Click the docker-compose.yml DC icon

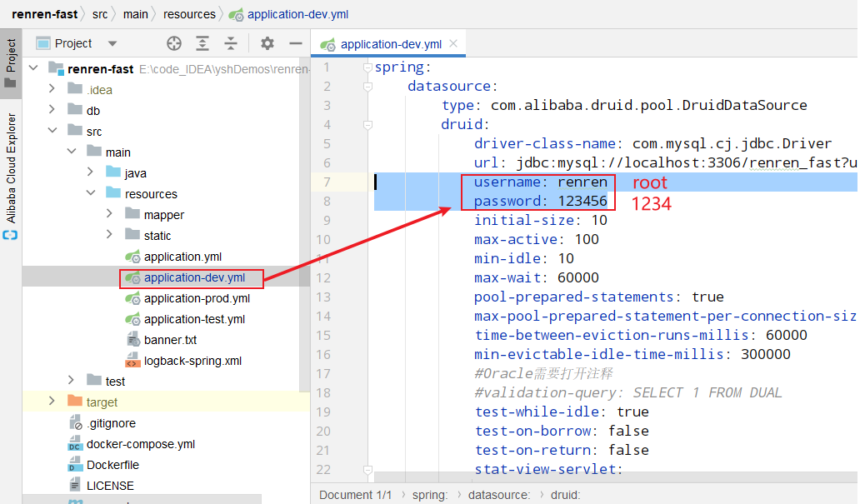(74, 444)
